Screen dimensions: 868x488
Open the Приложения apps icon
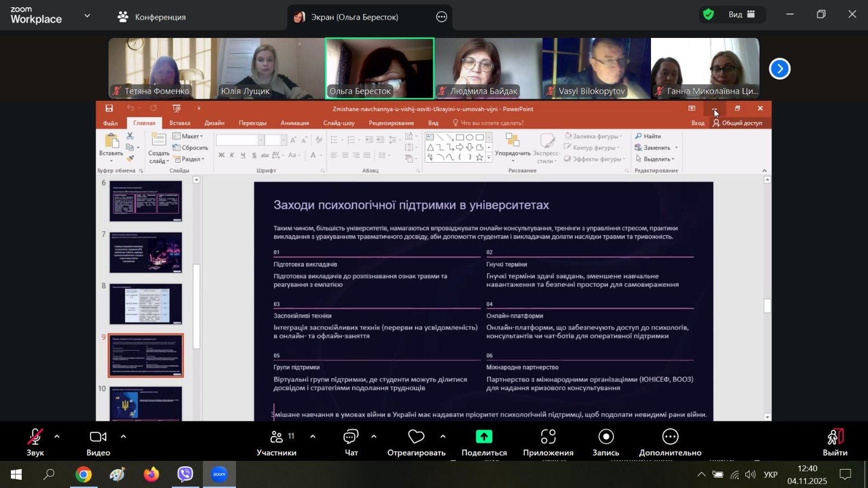click(548, 438)
